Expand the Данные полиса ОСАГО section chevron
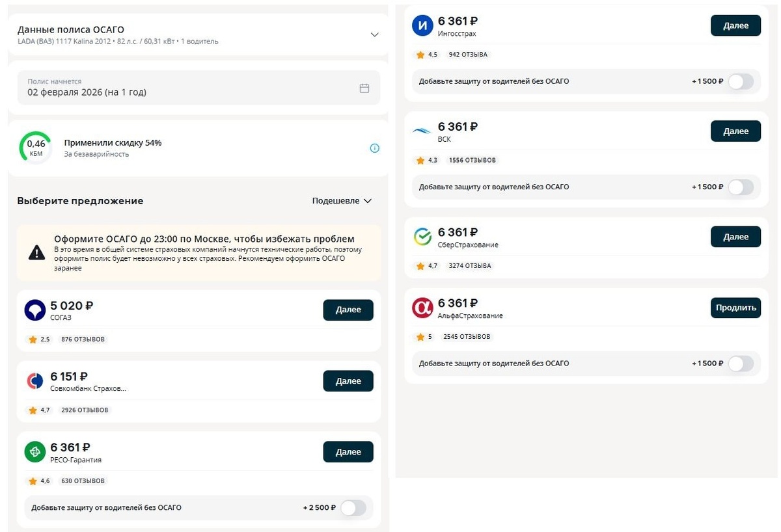 (374, 34)
